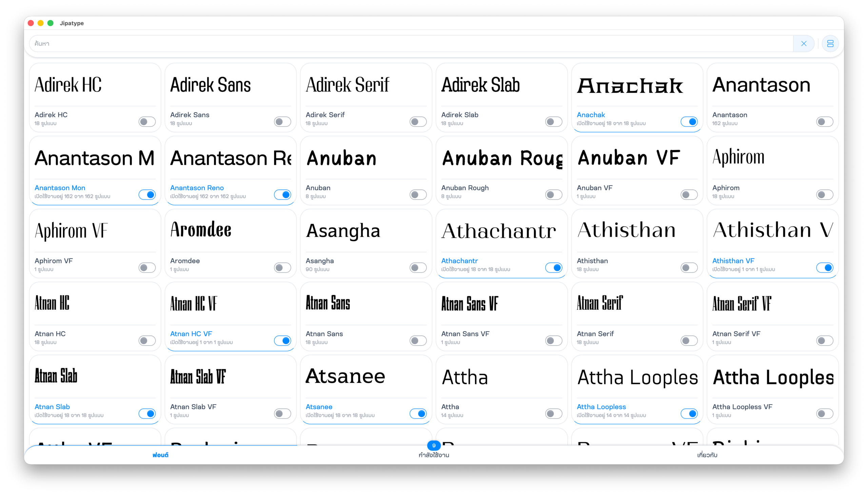Disable the Athachantr font switch

[x=553, y=267]
